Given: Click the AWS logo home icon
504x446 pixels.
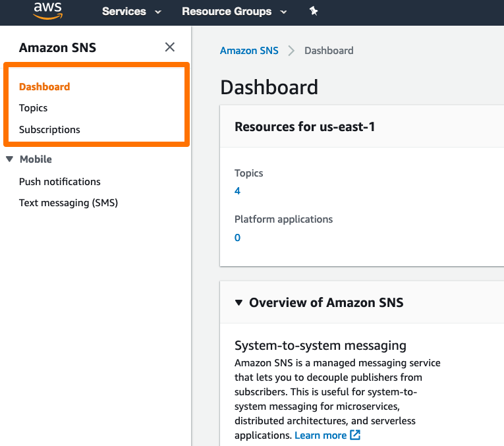Looking at the screenshot, I should pyautogui.click(x=48, y=11).
